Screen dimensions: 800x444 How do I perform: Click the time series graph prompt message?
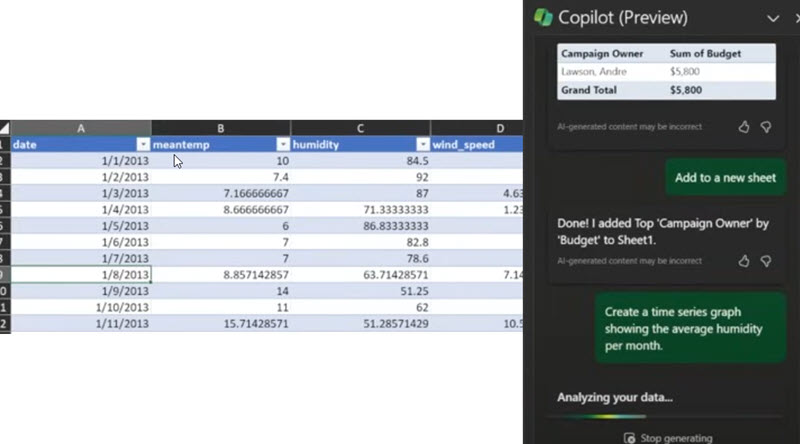coord(690,328)
